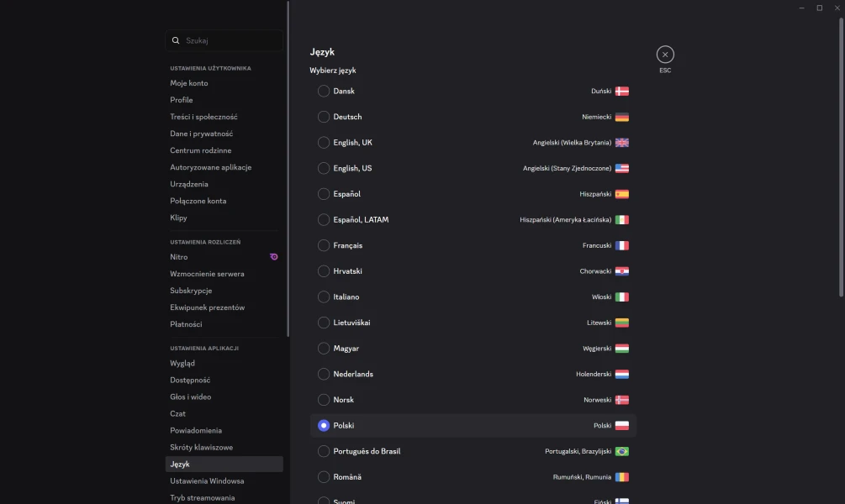
Task: Maximize the application window
Action: [x=820, y=8]
